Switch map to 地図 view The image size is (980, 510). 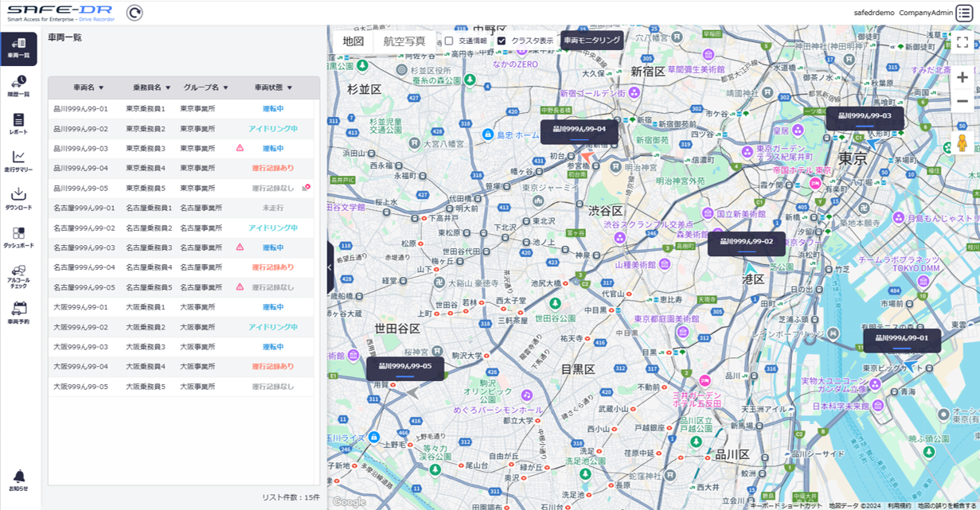click(353, 41)
